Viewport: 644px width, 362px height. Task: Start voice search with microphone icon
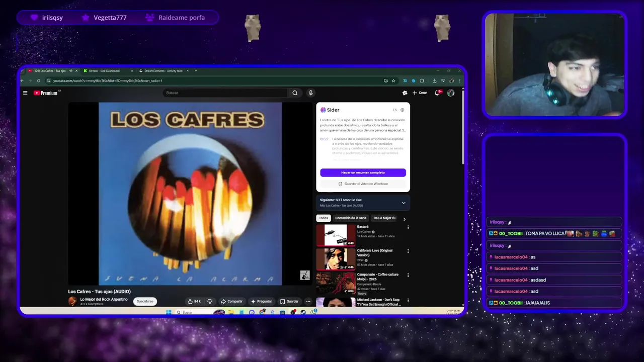click(310, 93)
